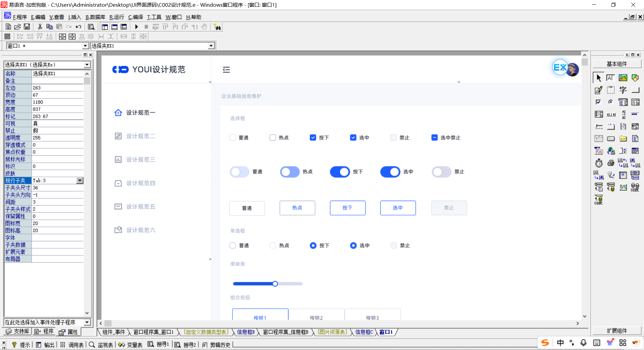The height and width of the screenshot is (350, 644).
Task: Open the event handler selection dropdown
Action: coord(87,322)
